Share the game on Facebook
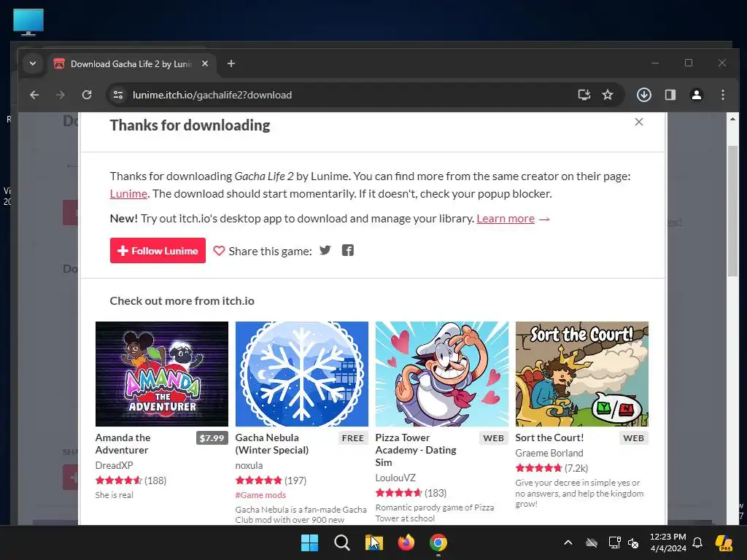This screenshot has height=560, width=747. click(348, 251)
